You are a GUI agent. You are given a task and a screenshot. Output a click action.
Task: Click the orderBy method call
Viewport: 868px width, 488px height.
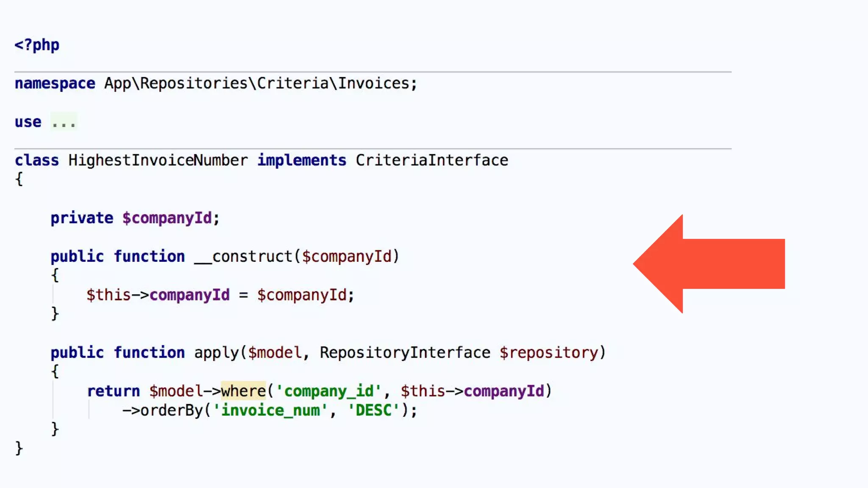tap(171, 410)
